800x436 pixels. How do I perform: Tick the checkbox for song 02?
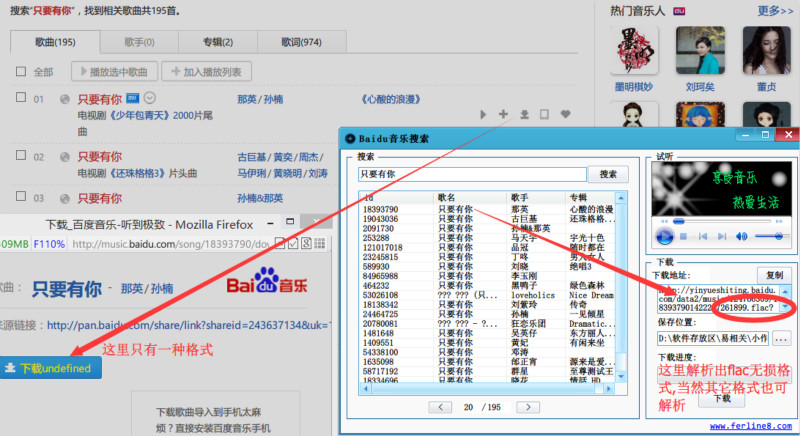21,157
